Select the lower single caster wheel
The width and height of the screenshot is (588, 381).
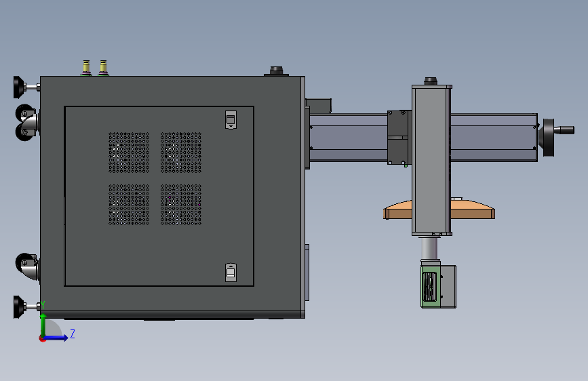pyautogui.click(x=27, y=266)
